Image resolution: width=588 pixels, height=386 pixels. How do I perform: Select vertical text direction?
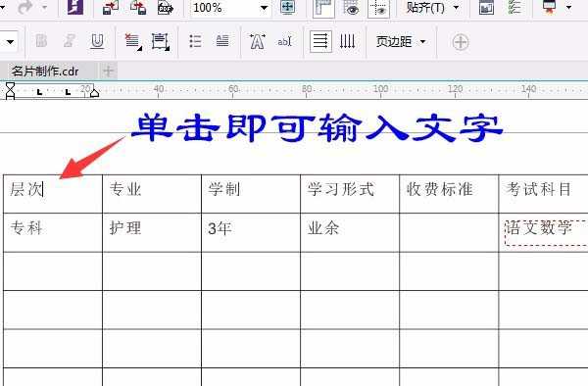(347, 41)
